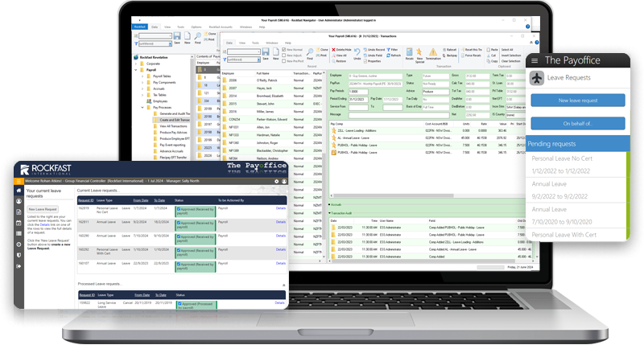Open the Options tab in Navigator window
644x345 pixels.
coord(196,27)
